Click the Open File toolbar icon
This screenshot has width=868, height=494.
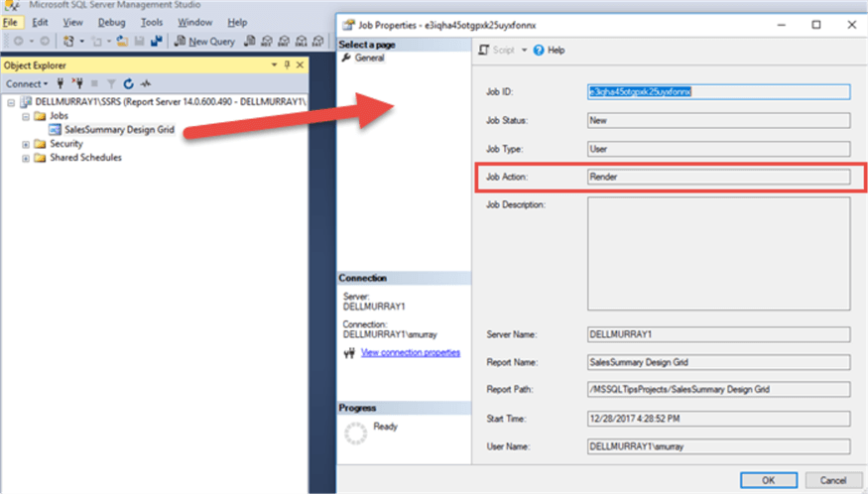click(x=122, y=41)
